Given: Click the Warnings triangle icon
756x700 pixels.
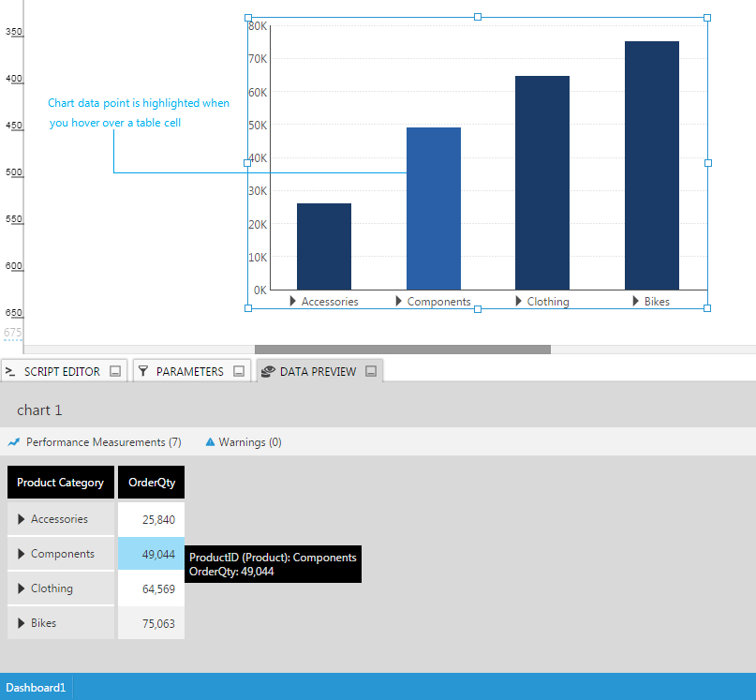Looking at the screenshot, I should (x=210, y=441).
